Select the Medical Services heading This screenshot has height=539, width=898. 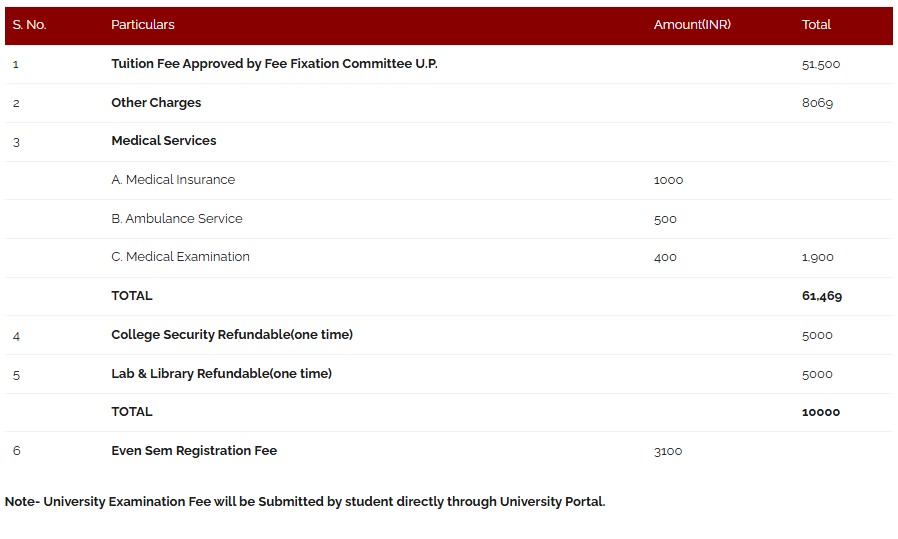164,141
